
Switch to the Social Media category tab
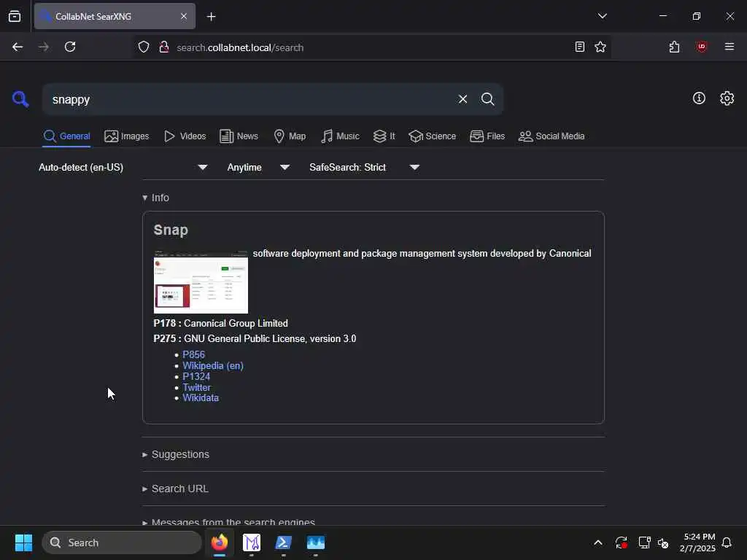pyautogui.click(x=551, y=136)
